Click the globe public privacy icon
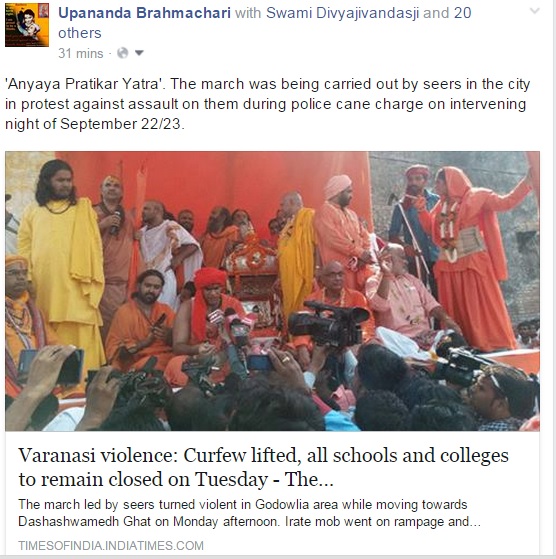556x559 pixels. coord(122,53)
